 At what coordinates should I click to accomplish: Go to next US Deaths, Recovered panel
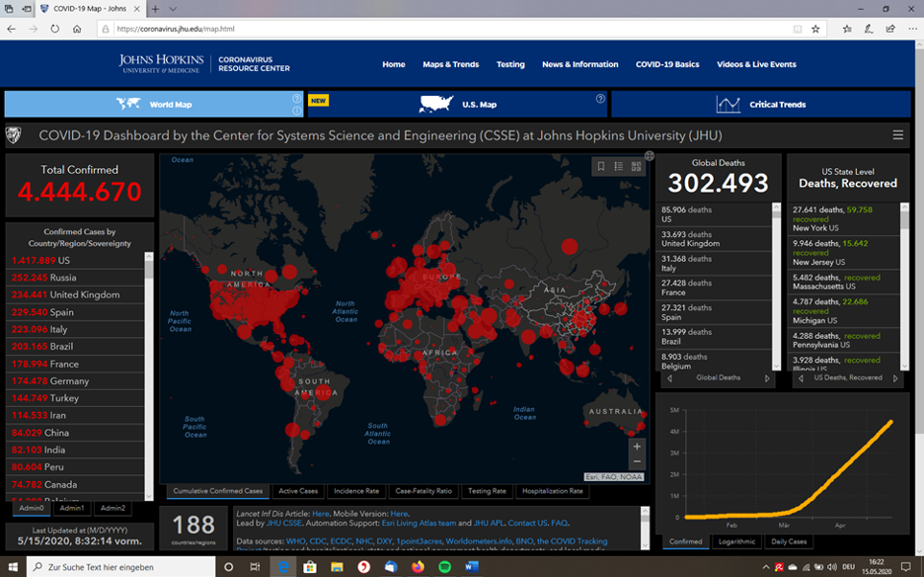[897, 377]
